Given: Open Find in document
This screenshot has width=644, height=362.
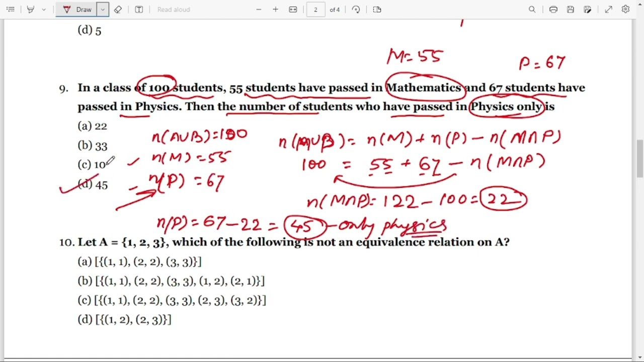Looking at the screenshot, I should [x=532, y=10].
